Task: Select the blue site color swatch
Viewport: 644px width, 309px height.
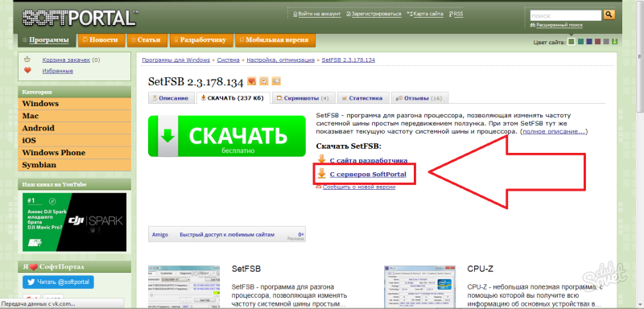Action: [589, 42]
